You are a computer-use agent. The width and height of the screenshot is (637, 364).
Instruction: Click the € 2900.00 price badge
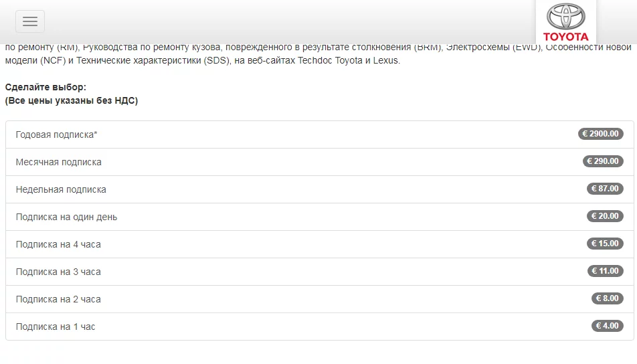[x=601, y=134]
